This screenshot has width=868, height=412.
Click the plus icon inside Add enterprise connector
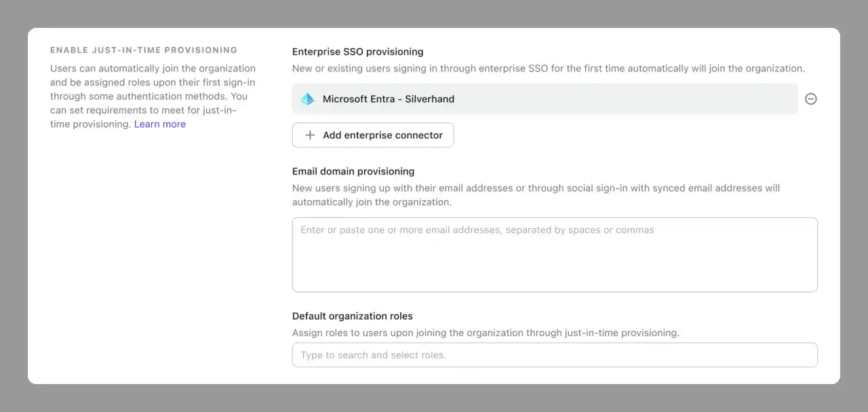pos(309,135)
